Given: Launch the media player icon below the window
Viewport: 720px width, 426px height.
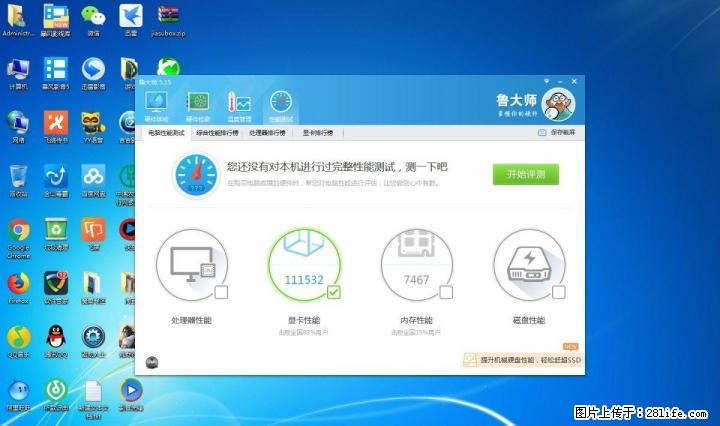Looking at the screenshot, I should [x=131, y=395].
